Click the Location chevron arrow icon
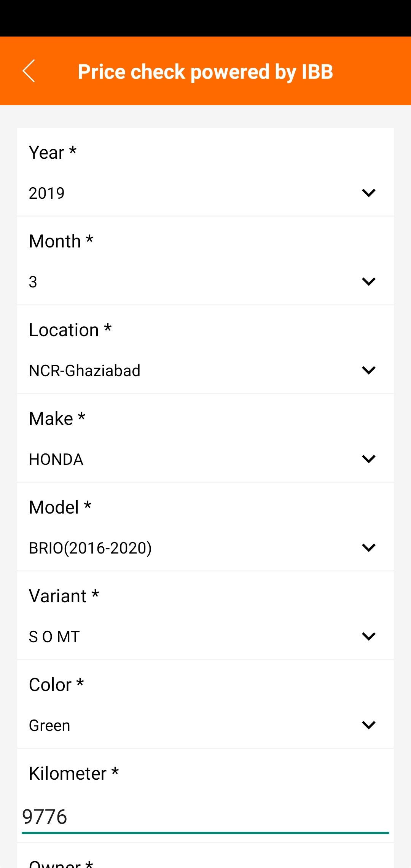This screenshot has width=411, height=868. (x=368, y=370)
